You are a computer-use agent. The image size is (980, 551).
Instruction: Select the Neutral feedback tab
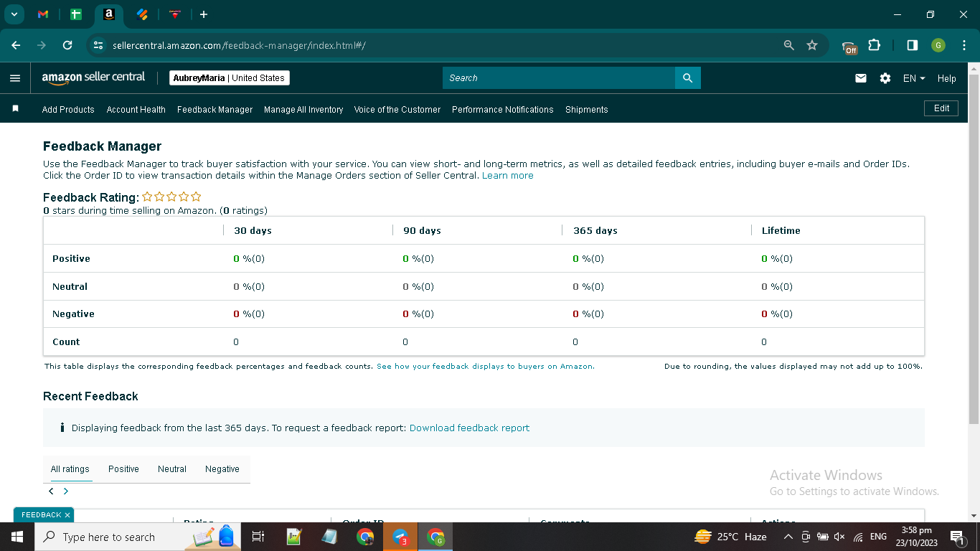click(172, 469)
